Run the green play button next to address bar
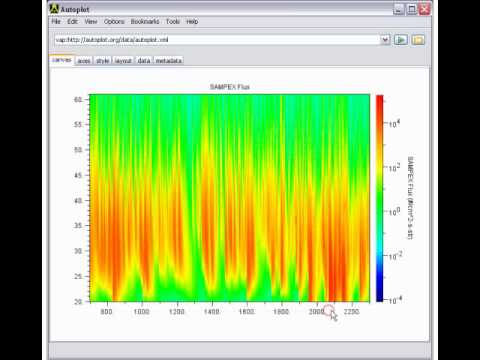 (401, 40)
